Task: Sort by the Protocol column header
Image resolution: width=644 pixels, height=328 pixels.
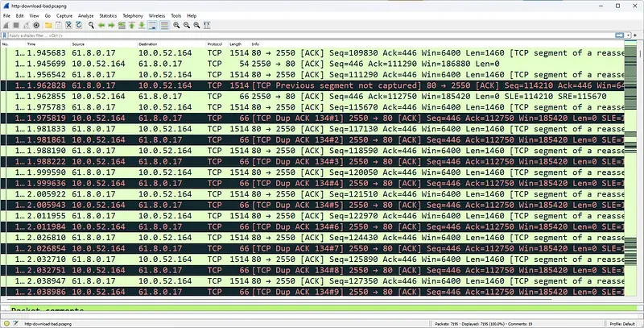Action: [x=217, y=44]
